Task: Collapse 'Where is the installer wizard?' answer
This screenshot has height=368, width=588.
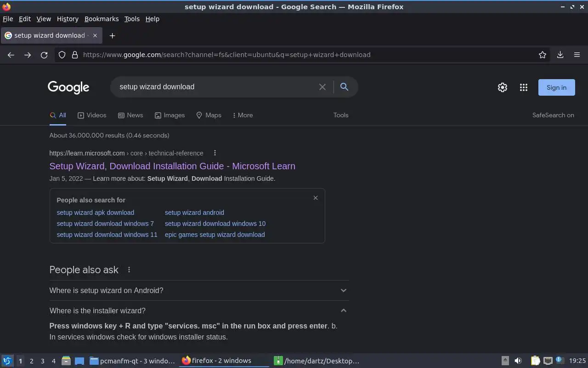Action: point(199,310)
